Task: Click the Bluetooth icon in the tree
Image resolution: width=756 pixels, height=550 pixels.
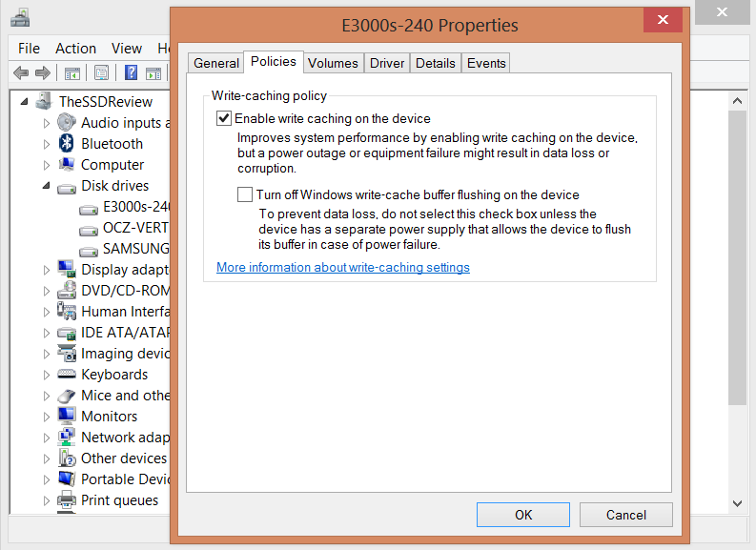Action: point(66,143)
